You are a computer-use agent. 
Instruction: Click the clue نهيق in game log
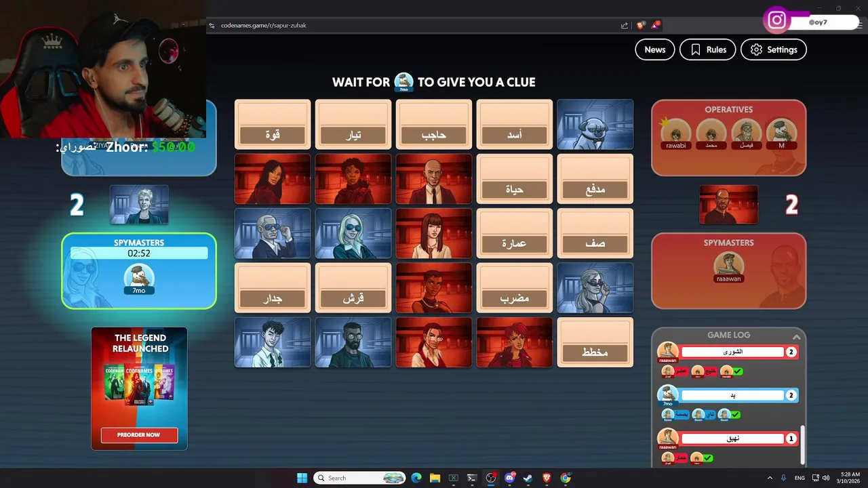pos(732,439)
